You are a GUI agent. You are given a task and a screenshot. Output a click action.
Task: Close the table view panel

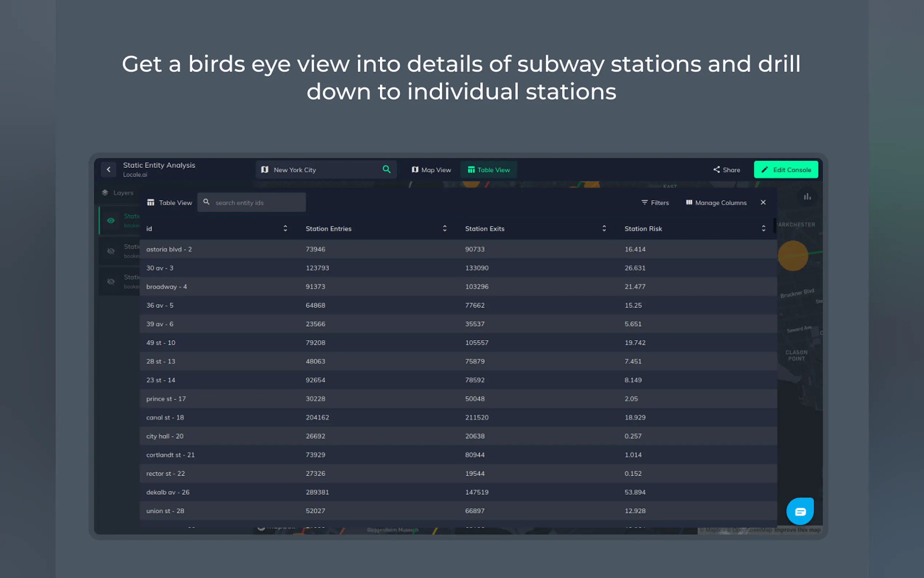point(763,202)
